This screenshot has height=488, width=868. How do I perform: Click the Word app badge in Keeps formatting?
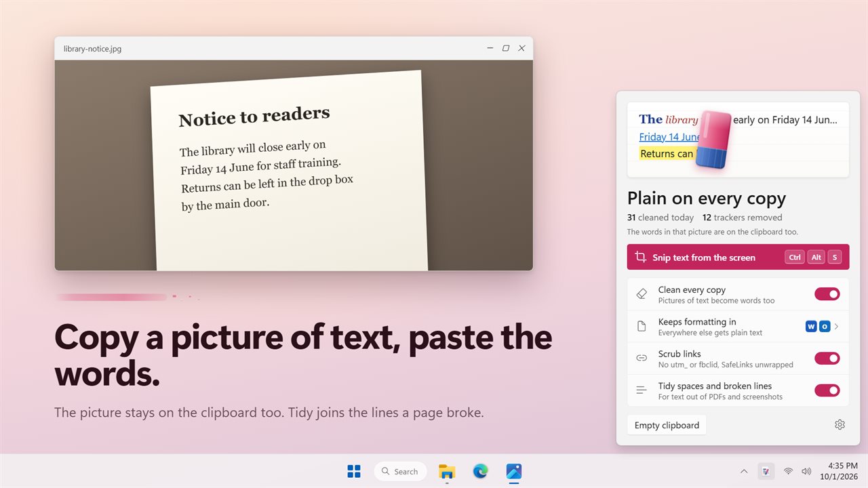(x=811, y=327)
